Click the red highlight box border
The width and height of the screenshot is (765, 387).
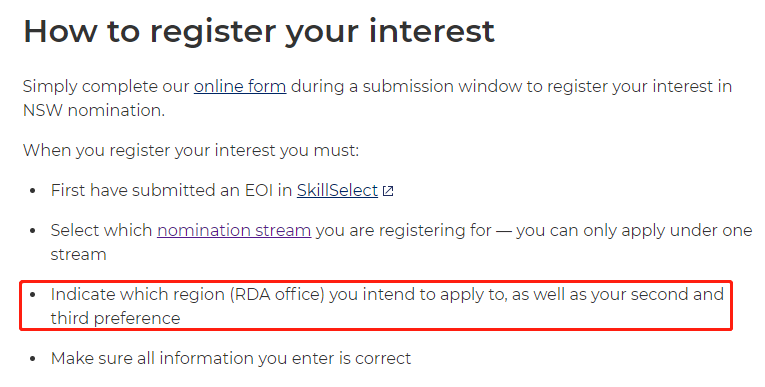pyautogui.click(x=376, y=282)
